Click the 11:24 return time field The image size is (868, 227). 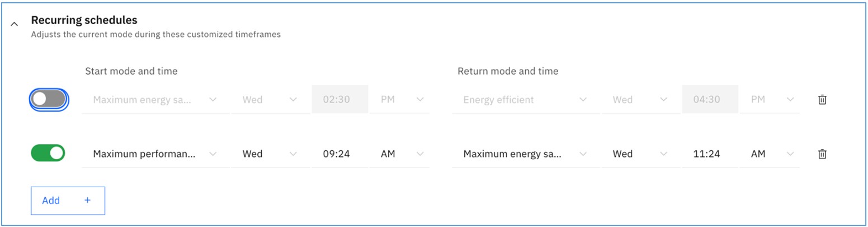(710, 154)
